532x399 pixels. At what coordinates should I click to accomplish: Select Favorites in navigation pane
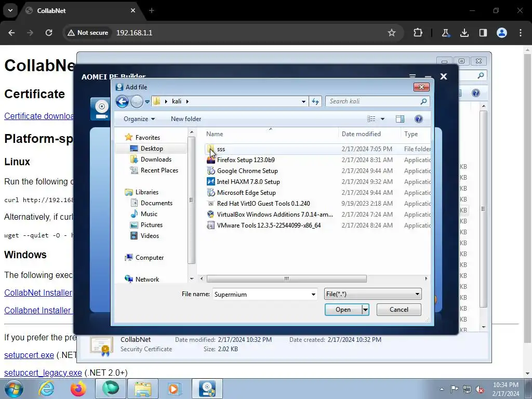(x=148, y=137)
